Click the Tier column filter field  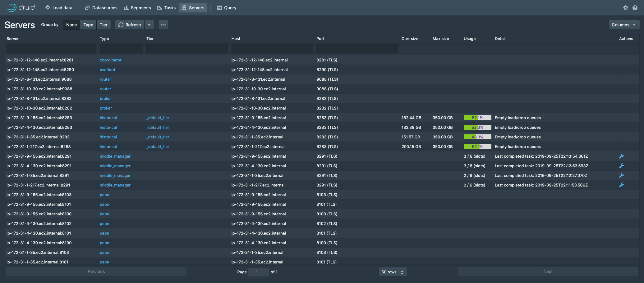(187, 49)
